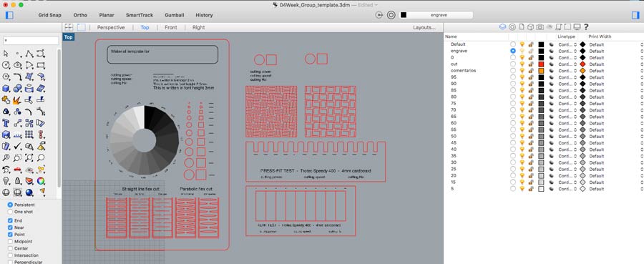Toggle SmartTrack
Screen dimensions: 644x264
[140, 15]
